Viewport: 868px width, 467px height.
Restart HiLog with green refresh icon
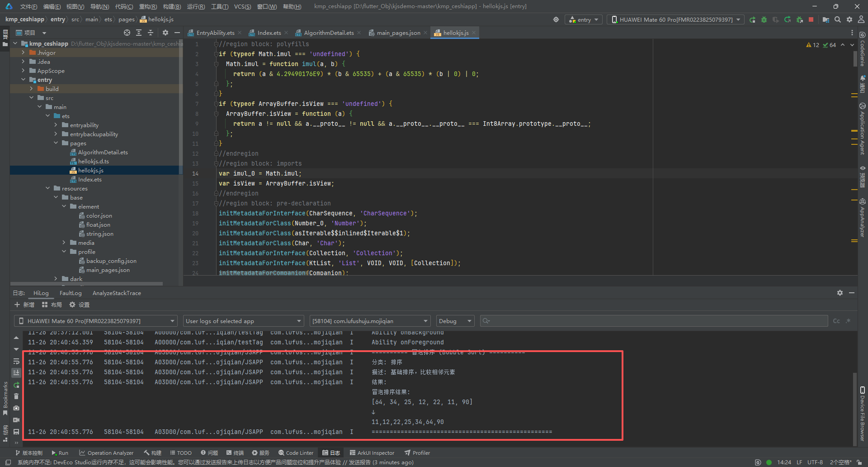[16, 385]
